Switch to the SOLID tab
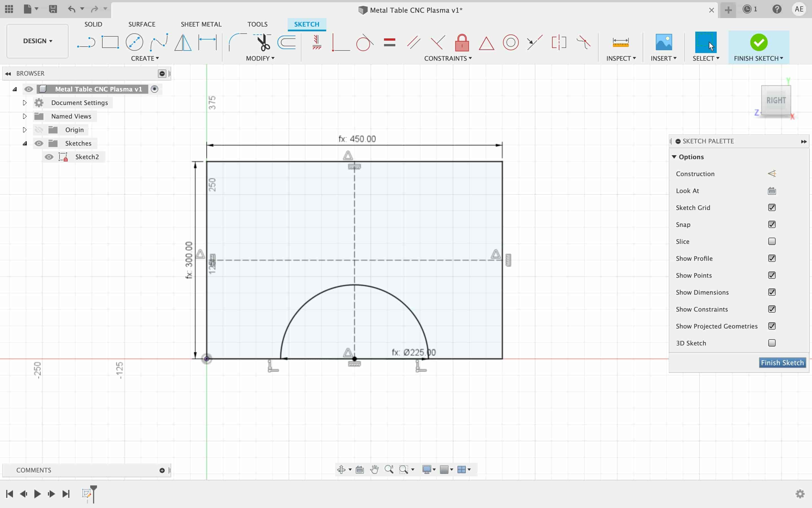 pos(93,24)
